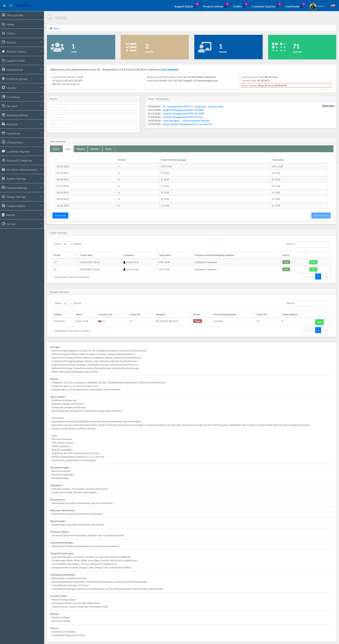Click the Product reviews star icon
Image resolution: width=339 pixels, height=644 pixels.
point(4,51)
